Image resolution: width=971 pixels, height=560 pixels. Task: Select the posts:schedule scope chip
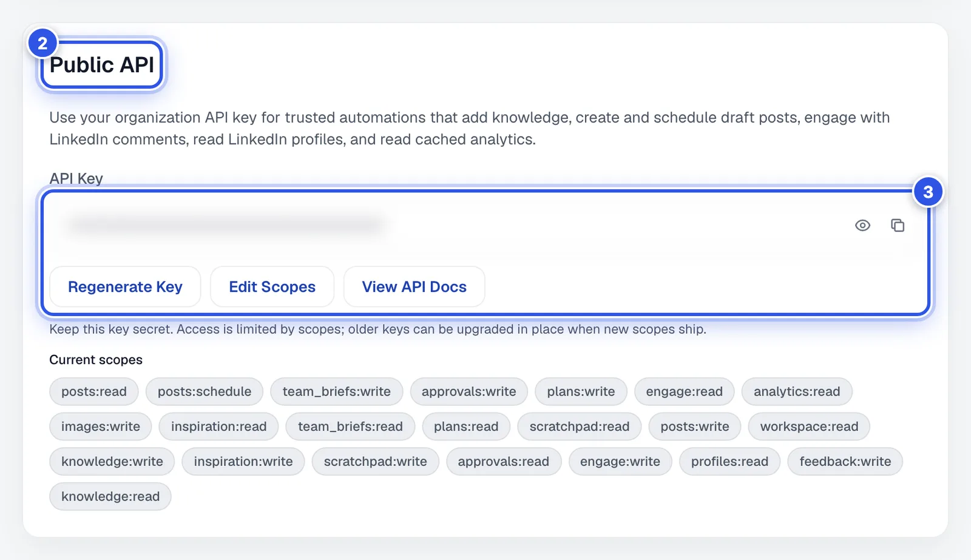click(x=205, y=391)
